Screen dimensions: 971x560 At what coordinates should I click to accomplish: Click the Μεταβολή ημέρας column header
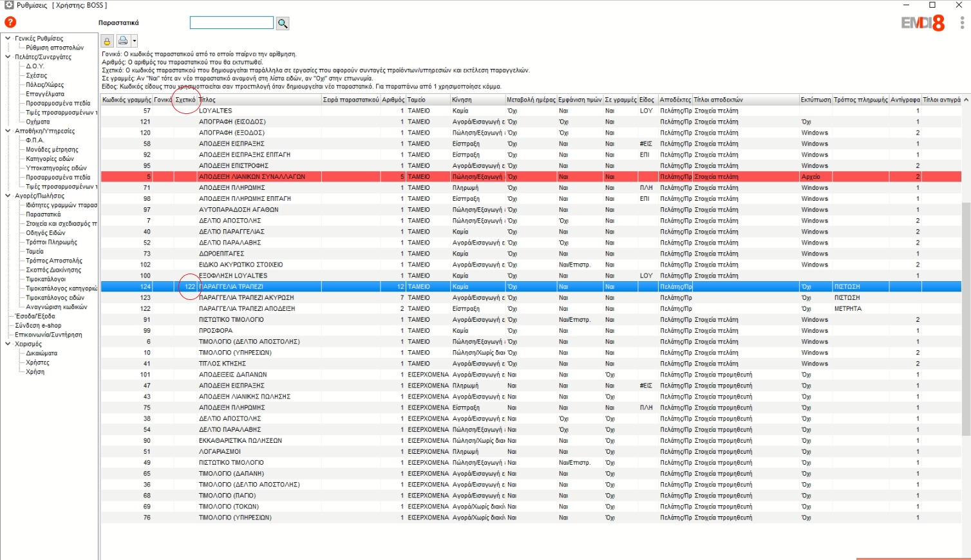click(x=531, y=100)
